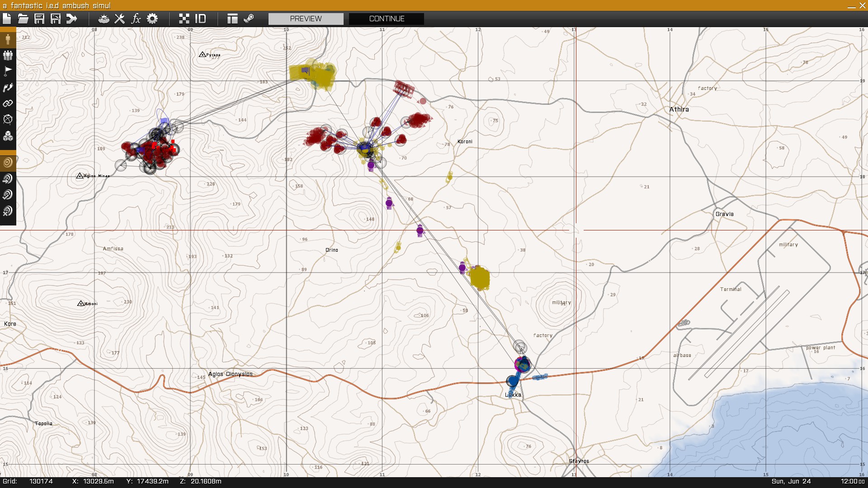Open the gear config viewer icon
Image resolution: width=868 pixels, height=488 pixels.
coord(152,19)
